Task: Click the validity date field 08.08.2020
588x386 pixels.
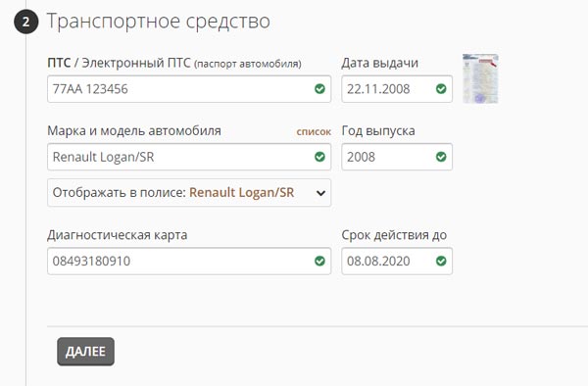Action: pyautogui.click(x=397, y=261)
